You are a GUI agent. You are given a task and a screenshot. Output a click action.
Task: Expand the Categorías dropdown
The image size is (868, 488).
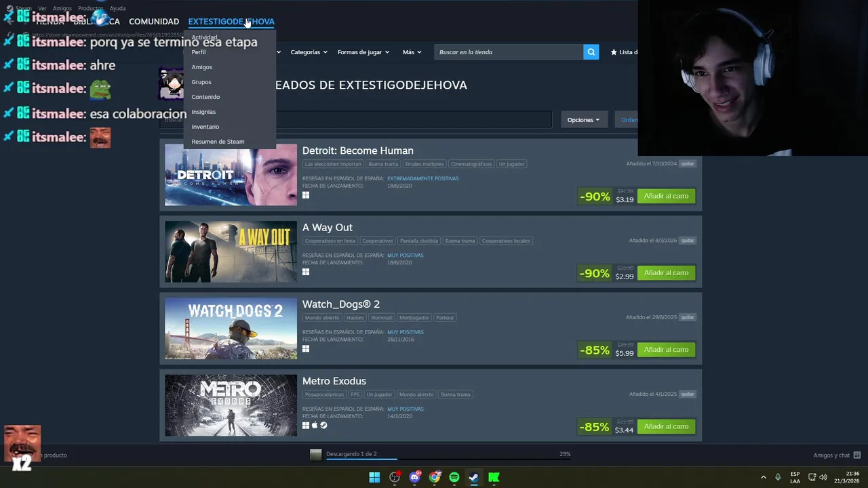309,52
